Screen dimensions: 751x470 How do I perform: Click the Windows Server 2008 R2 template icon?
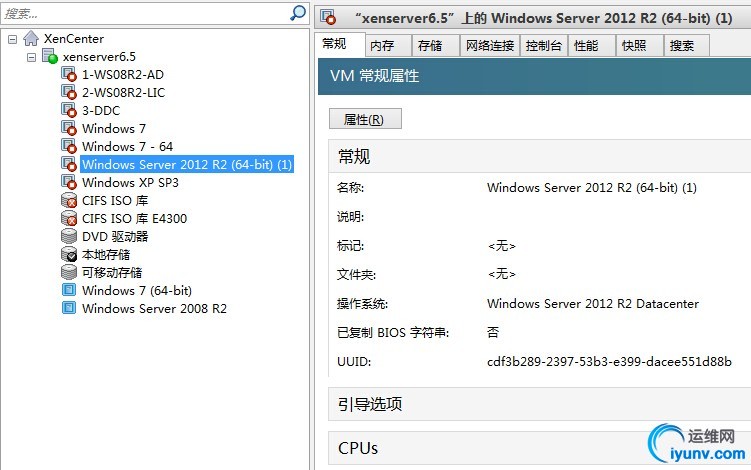pyautogui.click(x=69, y=308)
